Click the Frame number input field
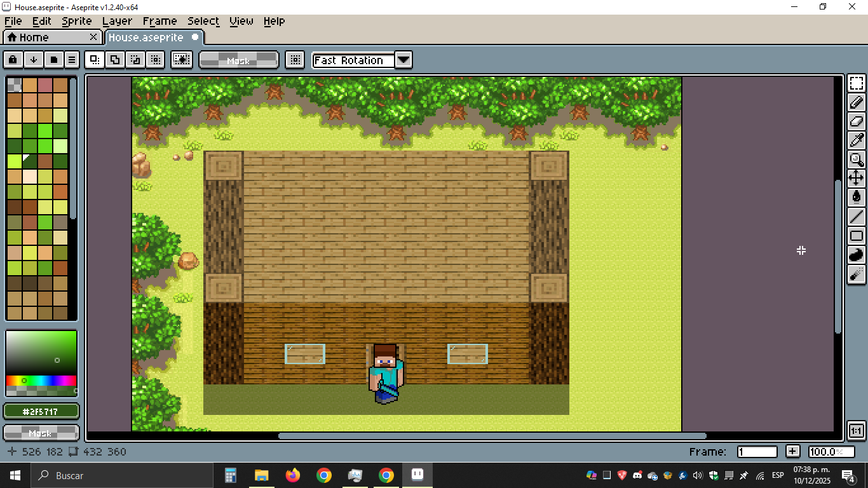Image resolution: width=868 pixels, height=488 pixels. pyautogui.click(x=757, y=452)
